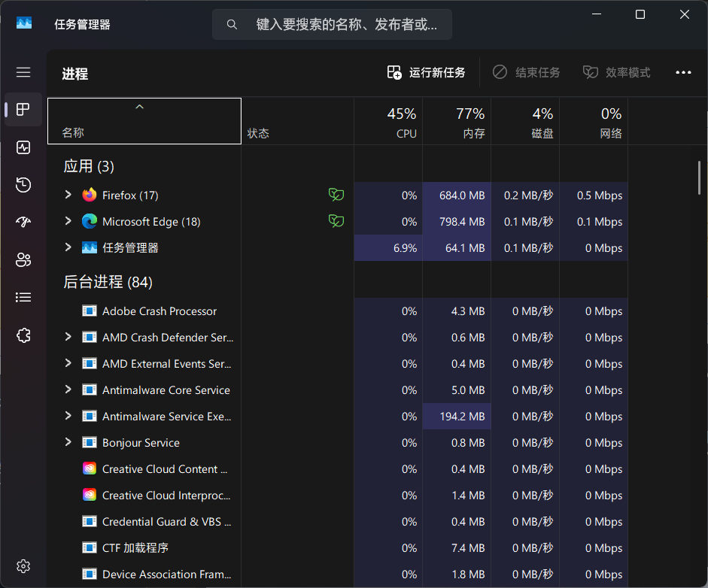The image size is (708, 588).
Task: Open the Startup apps sidebar page
Action: pos(23,223)
